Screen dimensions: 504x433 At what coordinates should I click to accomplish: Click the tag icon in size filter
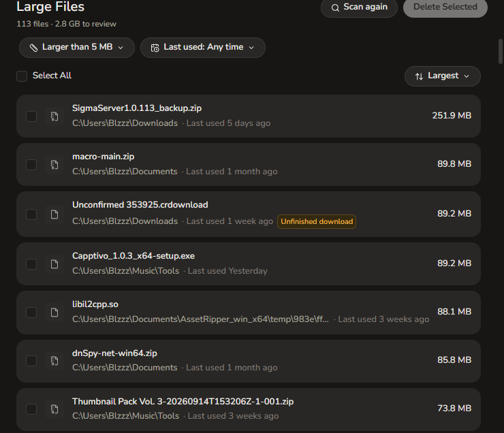click(34, 48)
